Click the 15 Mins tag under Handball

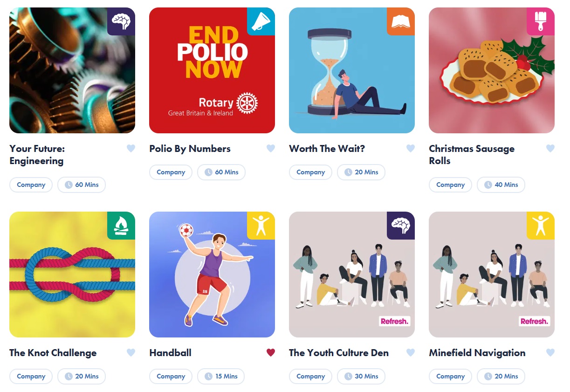[x=221, y=376]
